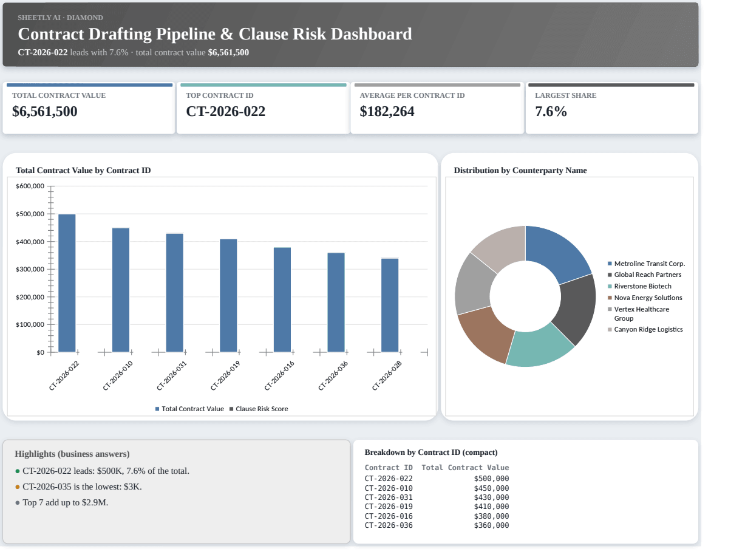The image size is (745, 560).
Task: Select the highlight 'Top 7 add up to $2.9M'
Action: pyautogui.click(x=62, y=502)
